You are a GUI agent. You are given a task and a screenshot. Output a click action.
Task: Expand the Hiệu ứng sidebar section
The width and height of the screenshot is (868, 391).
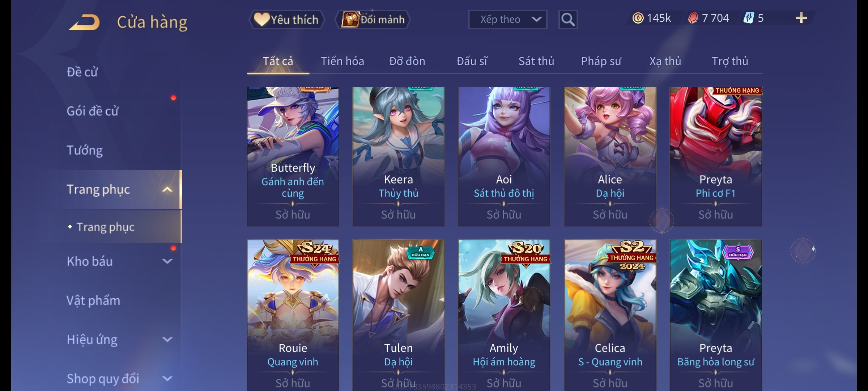click(167, 339)
